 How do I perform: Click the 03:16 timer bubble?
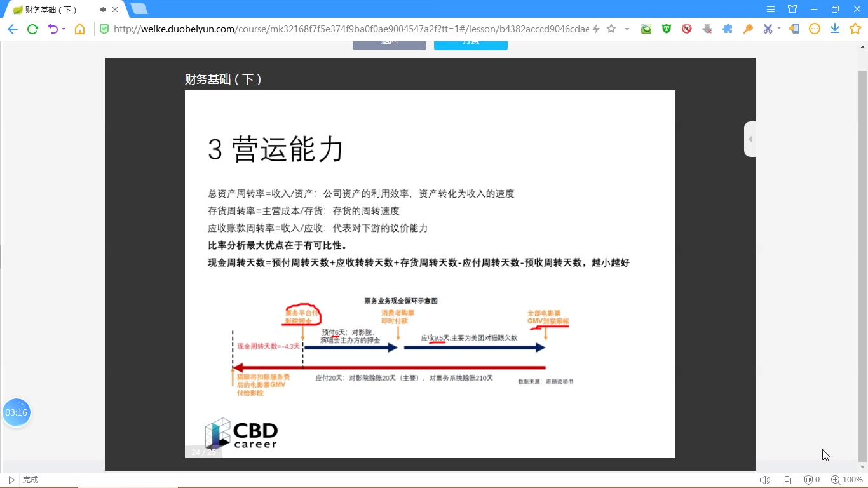click(x=17, y=412)
